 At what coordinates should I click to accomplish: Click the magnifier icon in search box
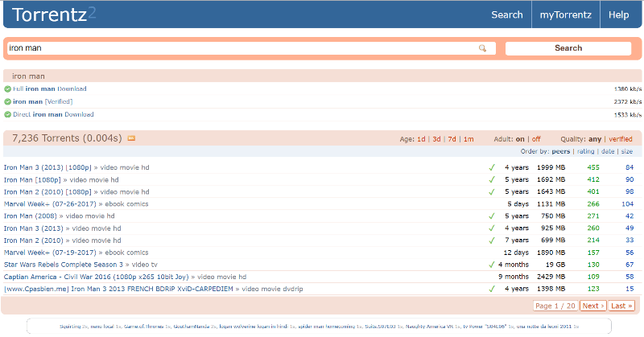point(482,48)
